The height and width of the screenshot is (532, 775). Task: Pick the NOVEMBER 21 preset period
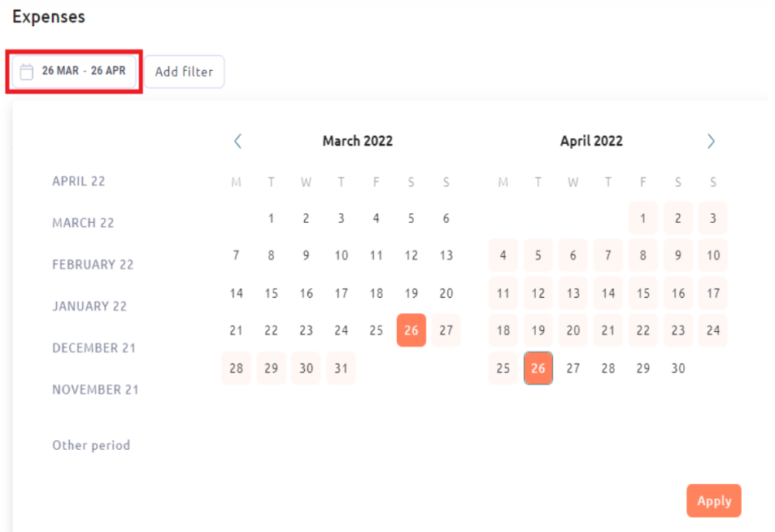[x=95, y=390]
